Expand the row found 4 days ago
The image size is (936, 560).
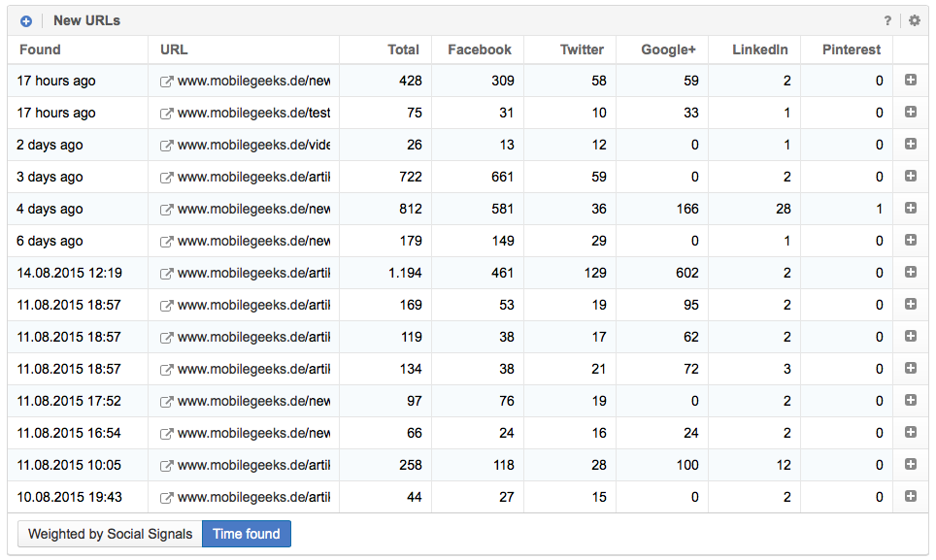click(x=910, y=209)
